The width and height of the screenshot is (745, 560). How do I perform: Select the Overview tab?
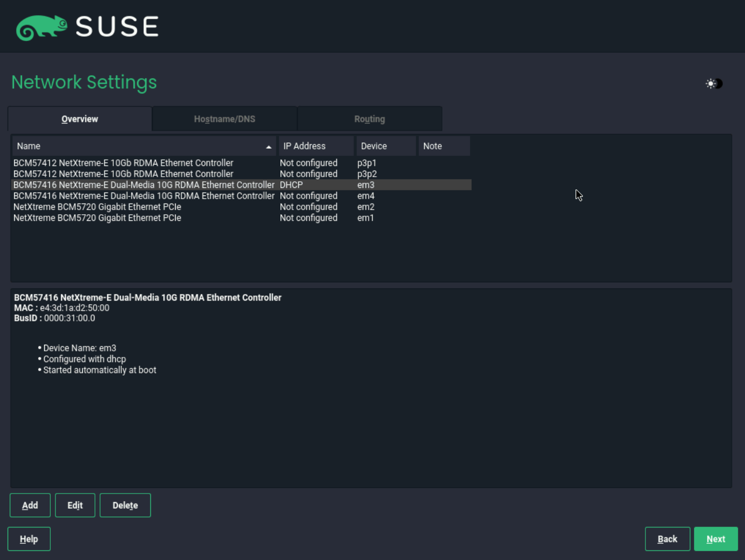79,118
